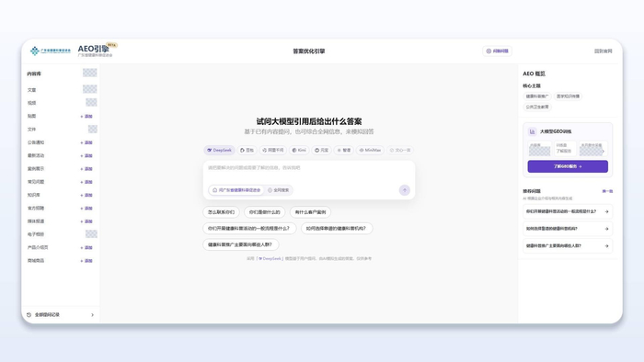The image size is (644, 362).
Task: Click +添加 next to 最新活动
Action: coord(86,156)
